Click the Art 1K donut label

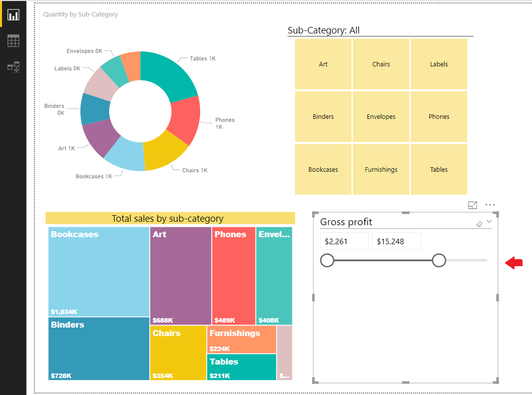click(x=66, y=148)
